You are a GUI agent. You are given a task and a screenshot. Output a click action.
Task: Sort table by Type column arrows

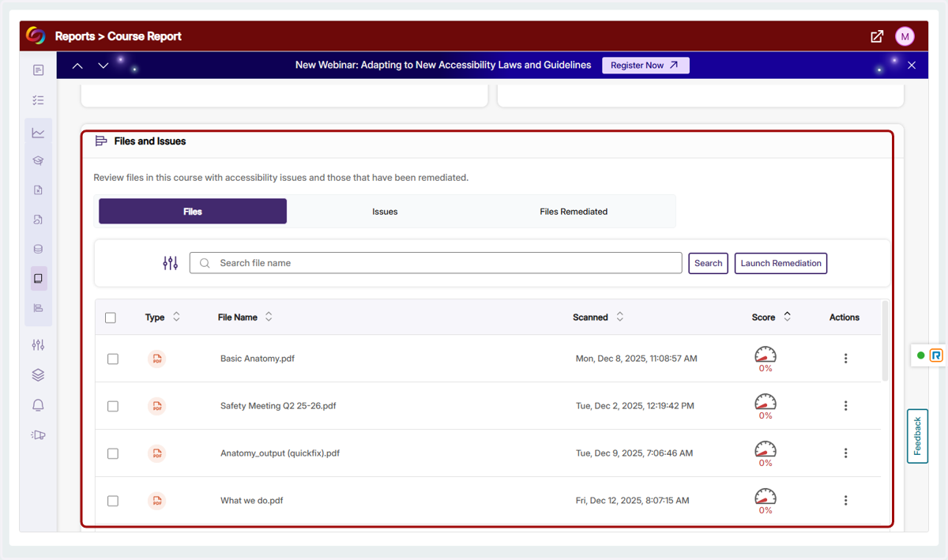click(176, 317)
